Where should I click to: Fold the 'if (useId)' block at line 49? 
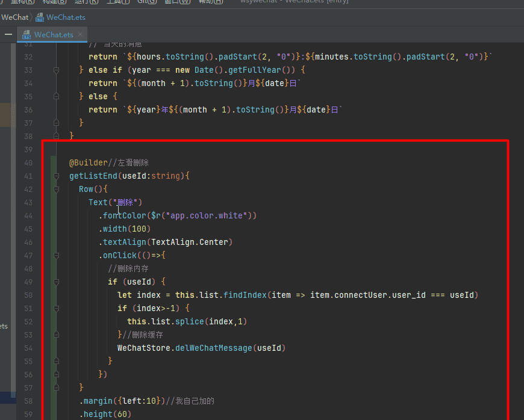pyautogui.click(x=56, y=282)
